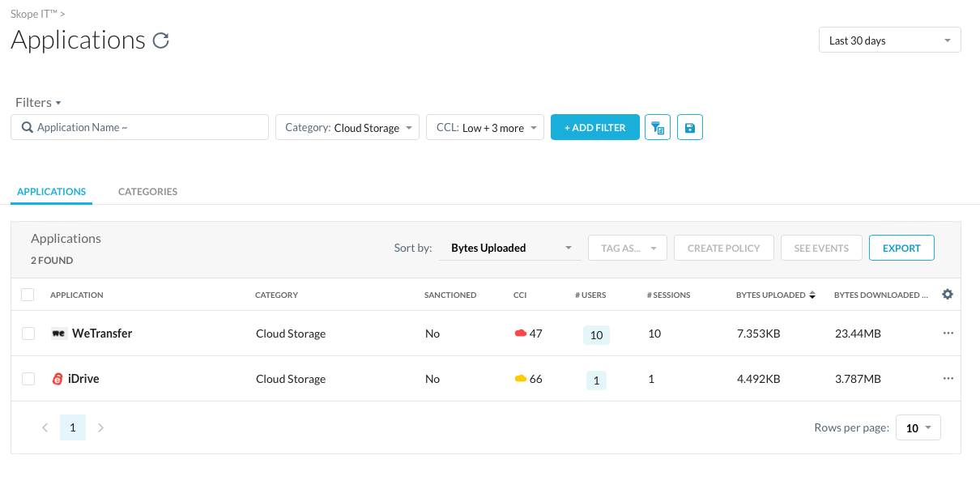Screen dimensions: 980x493
Task: Click the Add Filter button
Action: tap(594, 127)
